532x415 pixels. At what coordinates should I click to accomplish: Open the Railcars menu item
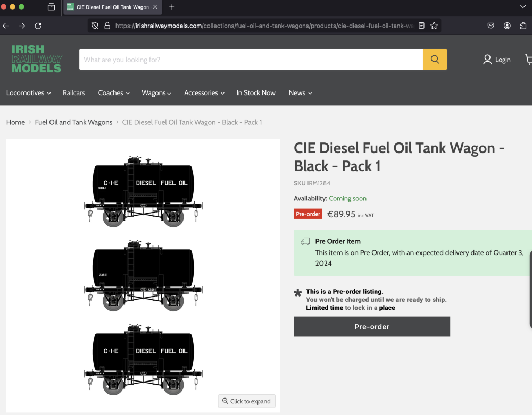click(73, 93)
